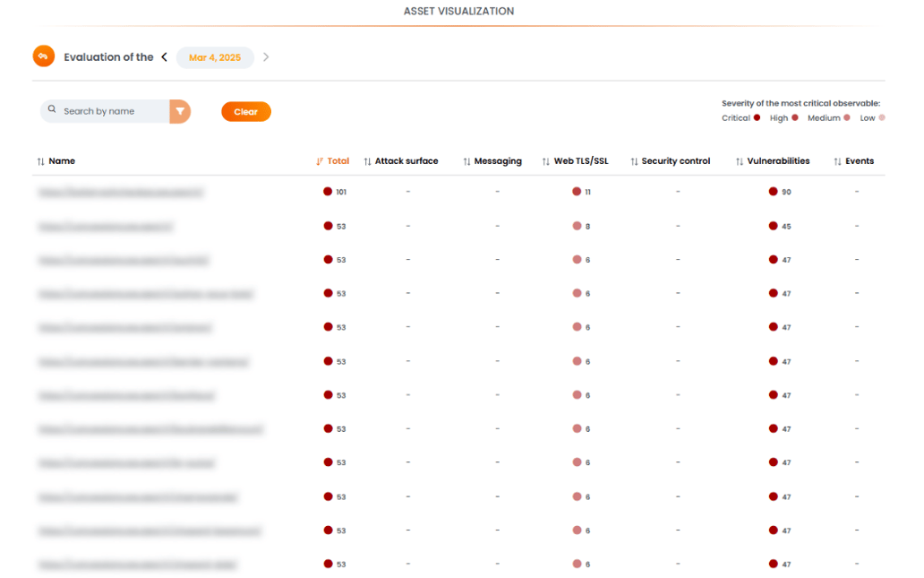924x578 pixels.
Task: Click the orange back arrow icon
Action: pos(43,56)
